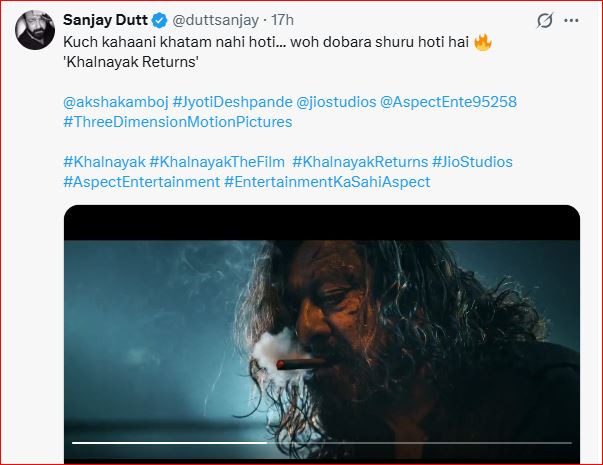
Task: Open the @akshakamboj mention
Action: pos(115,102)
